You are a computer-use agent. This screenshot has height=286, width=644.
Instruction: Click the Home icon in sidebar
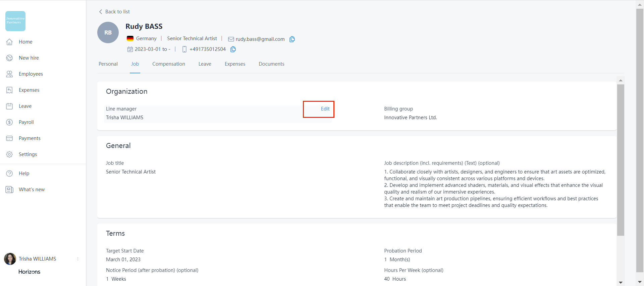coord(9,42)
